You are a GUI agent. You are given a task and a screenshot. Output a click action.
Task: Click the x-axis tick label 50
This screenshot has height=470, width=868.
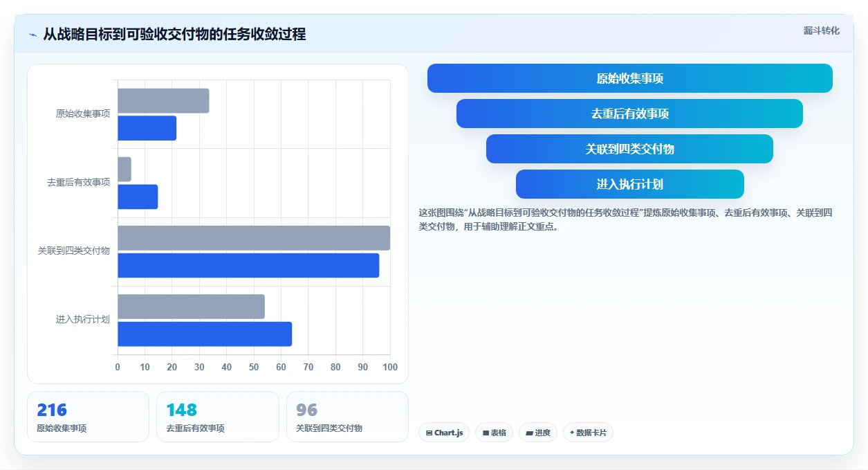coord(254,367)
